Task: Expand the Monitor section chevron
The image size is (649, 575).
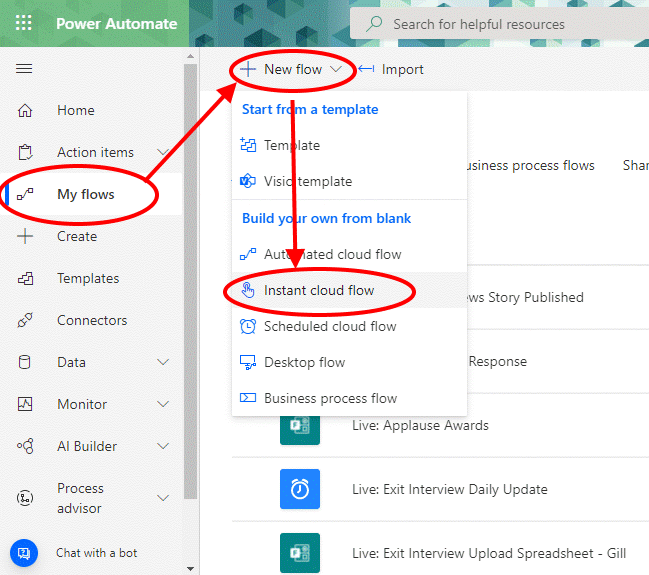Action: 163,404
